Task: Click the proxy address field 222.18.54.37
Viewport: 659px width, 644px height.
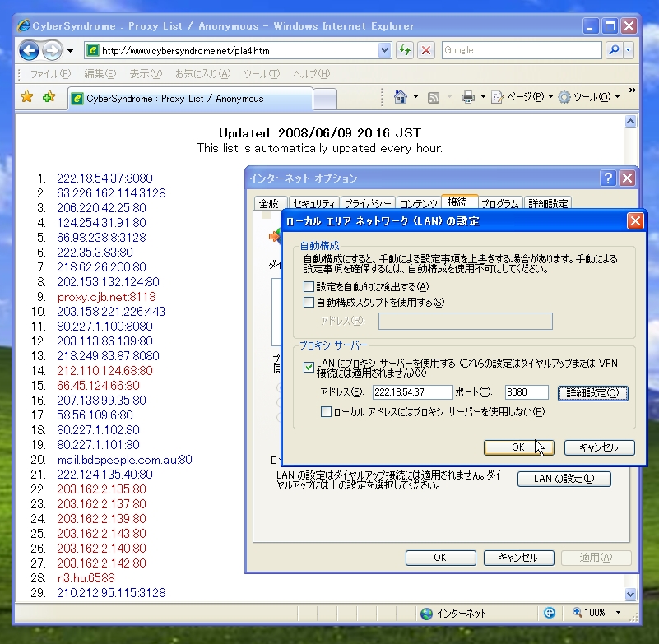Action: click(x=413, y=392)
